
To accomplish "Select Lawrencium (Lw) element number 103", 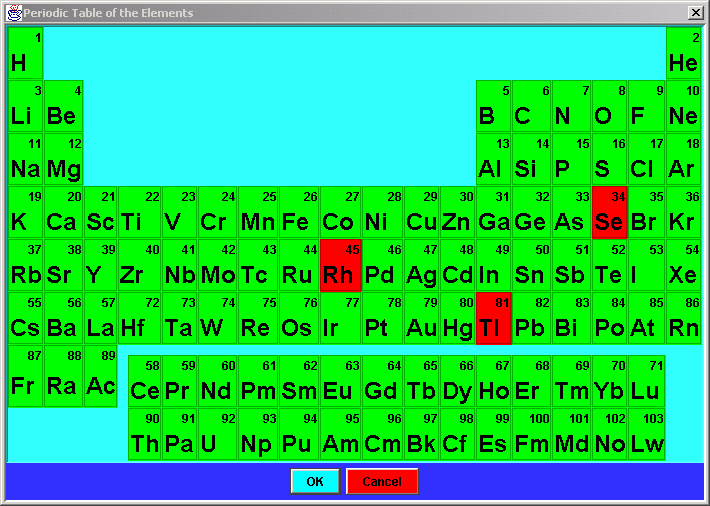I will [646, 434].
